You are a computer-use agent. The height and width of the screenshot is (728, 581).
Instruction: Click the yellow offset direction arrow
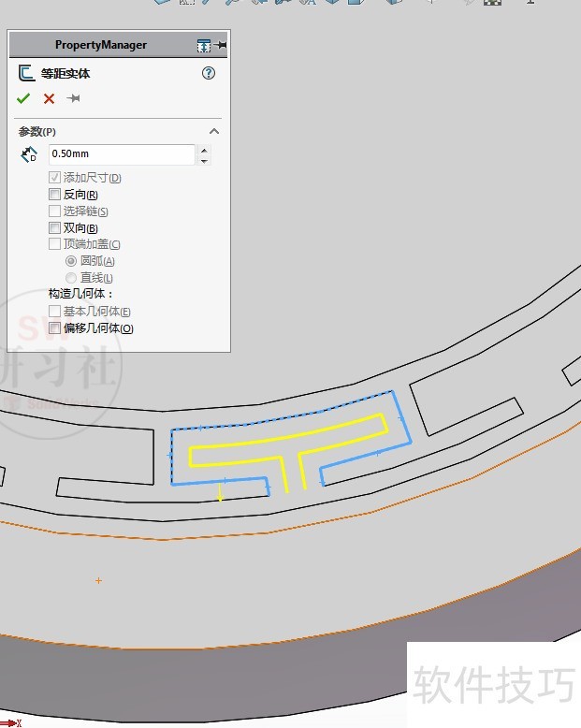tap(220, 492)
